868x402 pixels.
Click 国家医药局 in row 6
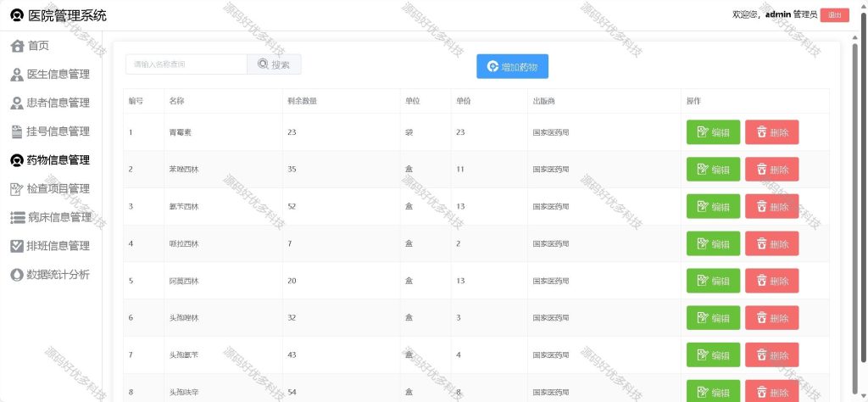click(x=551, y=318)
